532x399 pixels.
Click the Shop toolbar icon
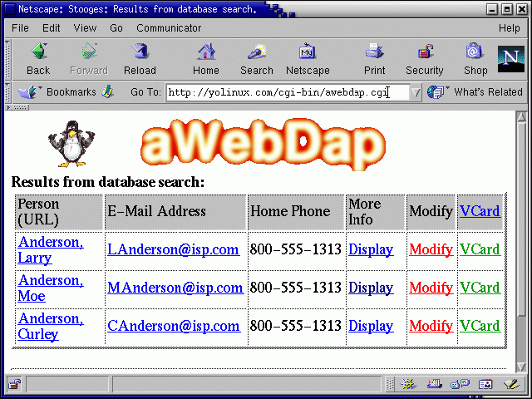pos(475,57)
